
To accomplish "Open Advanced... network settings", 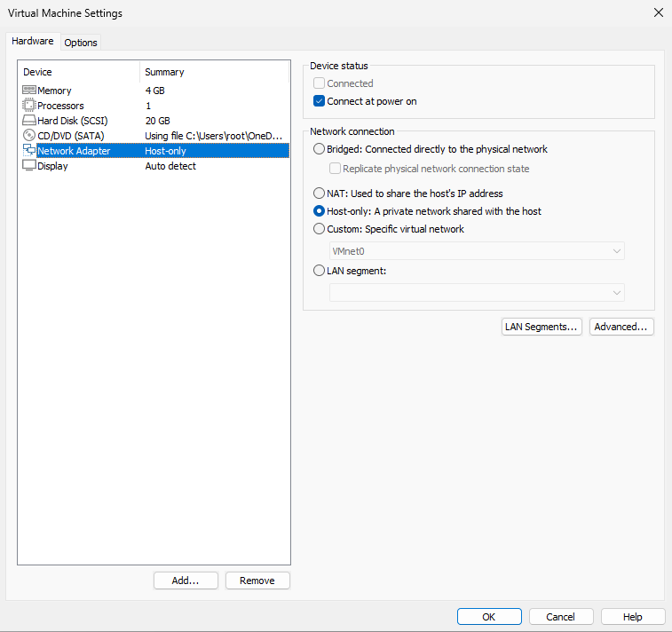I will pyautogui.click(x=621, y=327).
